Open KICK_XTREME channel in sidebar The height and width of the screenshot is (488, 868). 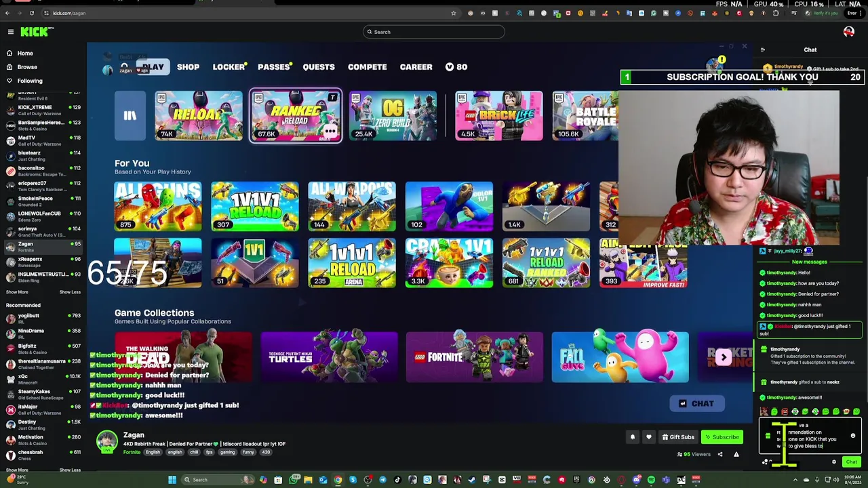coord(43,110)
